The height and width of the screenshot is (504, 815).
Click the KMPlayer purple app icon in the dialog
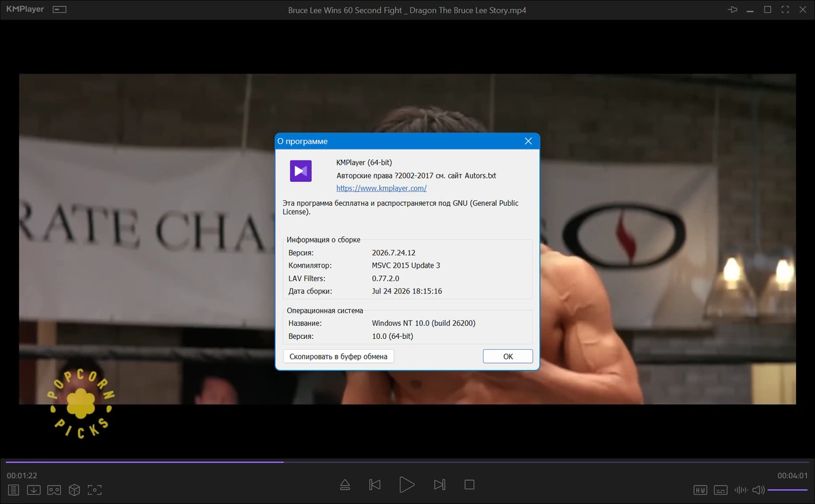pos(301,170)
